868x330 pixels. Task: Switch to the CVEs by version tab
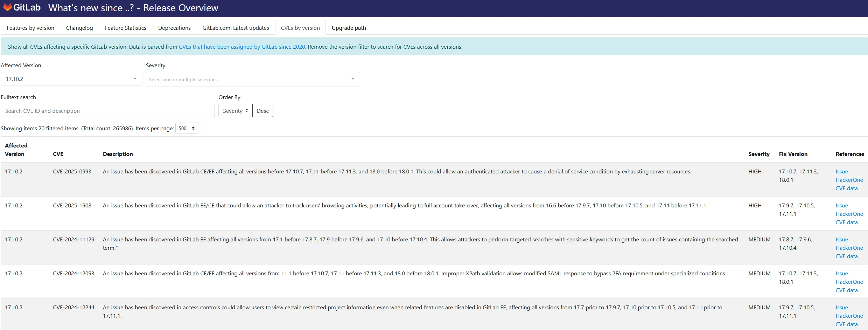point(300,27)
